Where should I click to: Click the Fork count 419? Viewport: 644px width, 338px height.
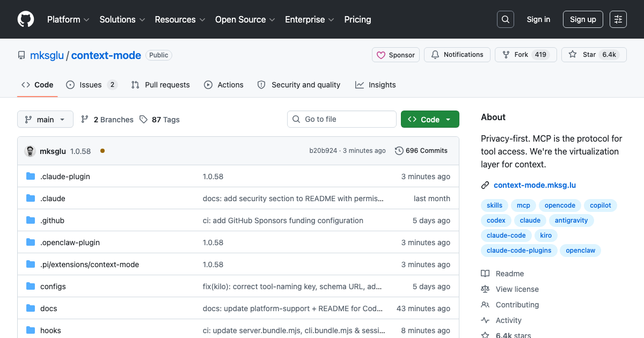540,55
